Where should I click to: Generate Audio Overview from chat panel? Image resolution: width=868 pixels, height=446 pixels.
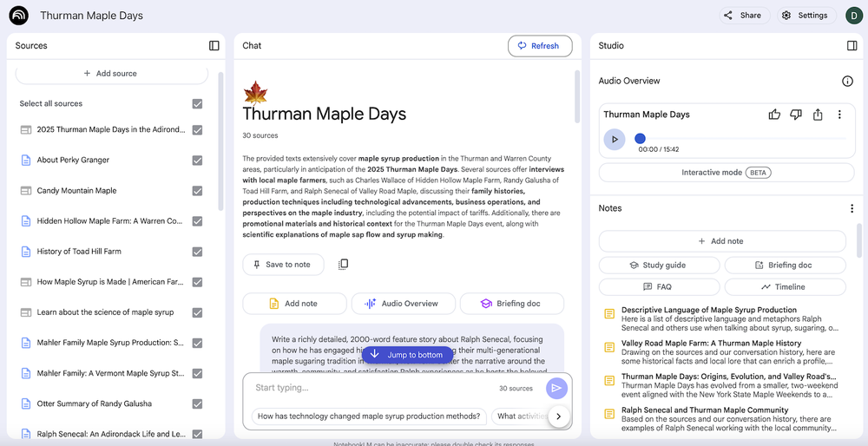click(x=403, y=304)
